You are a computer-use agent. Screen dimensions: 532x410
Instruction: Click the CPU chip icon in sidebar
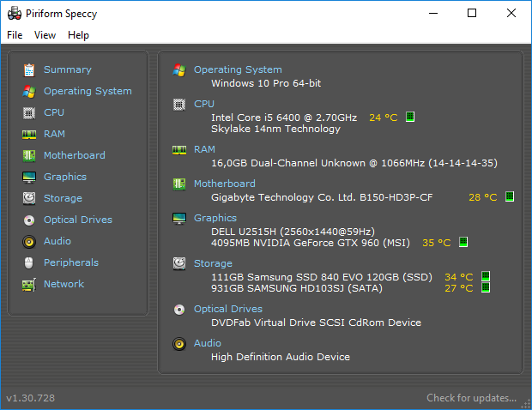click(29, 112)
